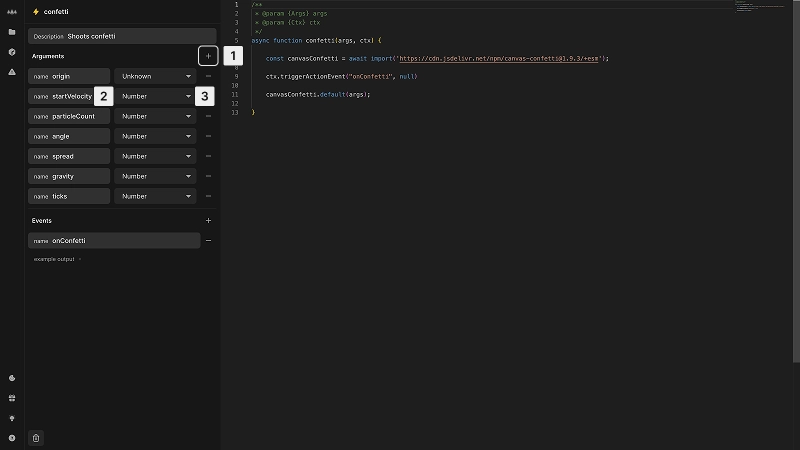800x450 pixels.
Task: Click the startVelocity argument name field
Action: pos(69,96)
